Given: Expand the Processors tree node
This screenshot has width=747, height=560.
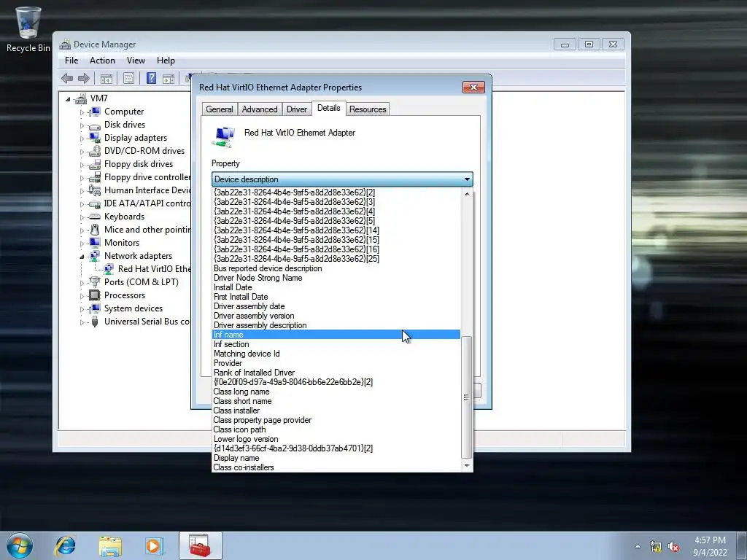Looking at the screenshot, I should click(x=82, y=296).
